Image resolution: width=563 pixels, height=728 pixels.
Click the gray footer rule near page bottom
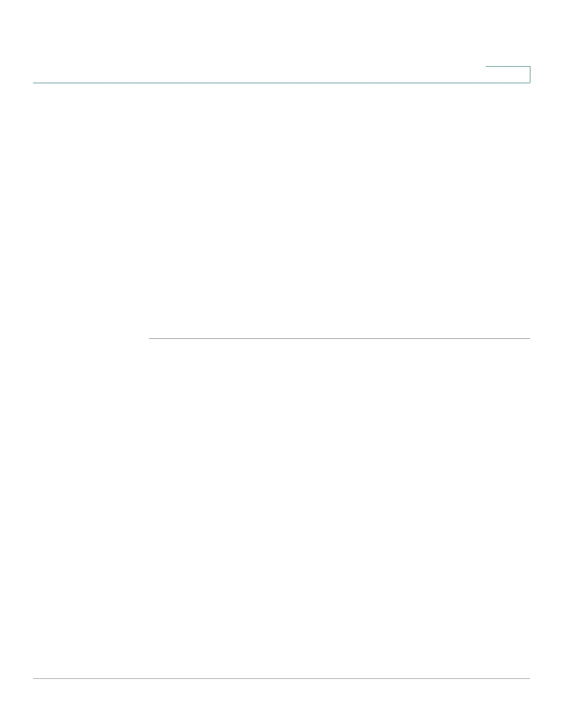click(x=281, y=678)
